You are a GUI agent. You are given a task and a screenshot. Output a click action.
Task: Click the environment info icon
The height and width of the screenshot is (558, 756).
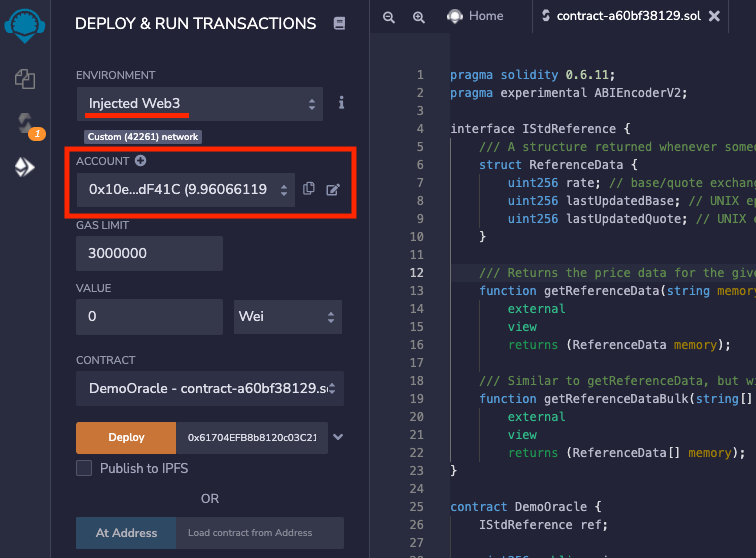tap(341, 103)
